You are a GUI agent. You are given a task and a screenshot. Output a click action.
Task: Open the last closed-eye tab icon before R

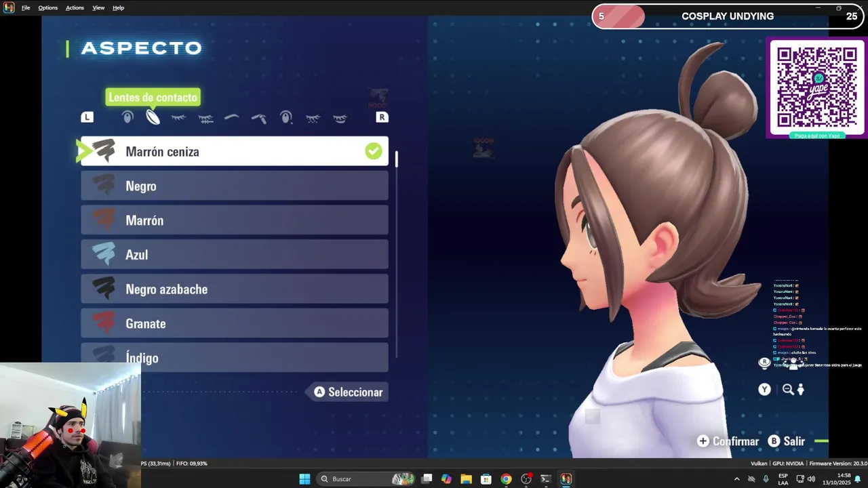tap(340, 119)
